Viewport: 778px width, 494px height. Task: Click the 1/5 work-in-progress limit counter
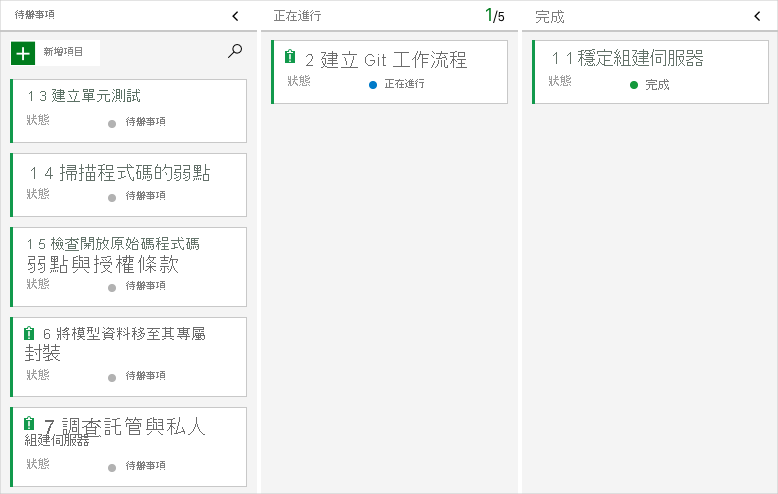click(x=494, y=15)
